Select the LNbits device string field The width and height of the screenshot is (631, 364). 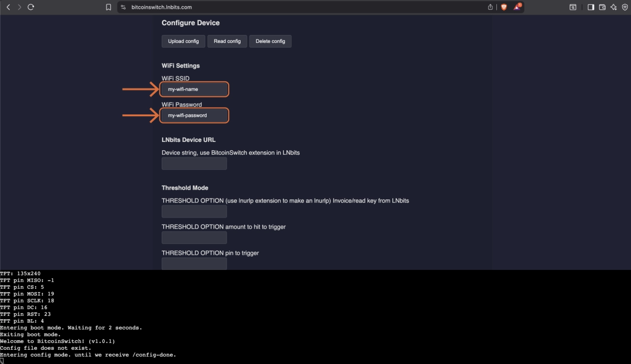pos(194,164)
